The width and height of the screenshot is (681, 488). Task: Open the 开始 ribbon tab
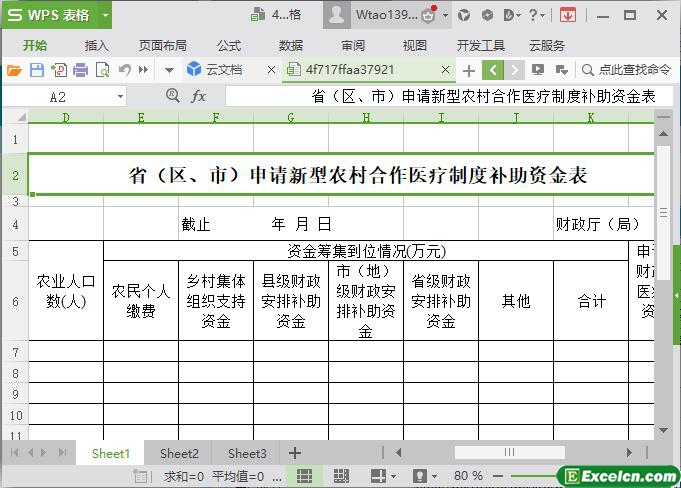pyautogui.click(x=35, y=45)
